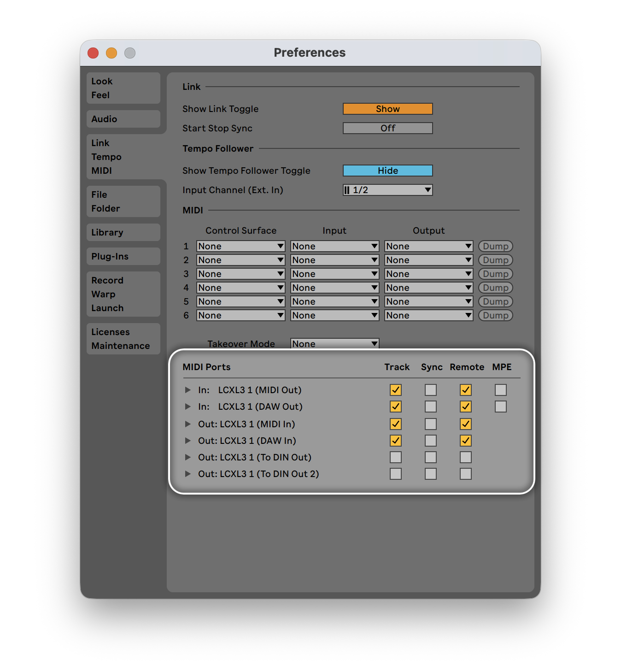Open the Look Feel preferences tab

[x=123, y=88]
